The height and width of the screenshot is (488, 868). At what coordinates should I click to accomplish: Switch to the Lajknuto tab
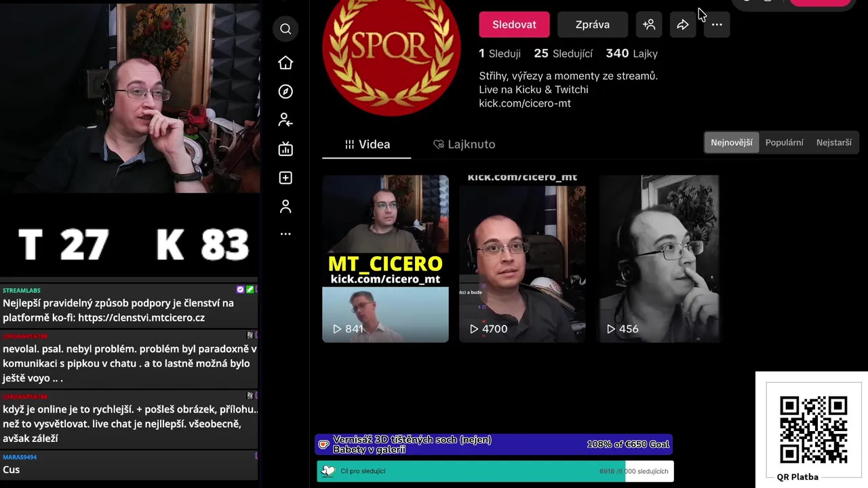coord(464,144)
